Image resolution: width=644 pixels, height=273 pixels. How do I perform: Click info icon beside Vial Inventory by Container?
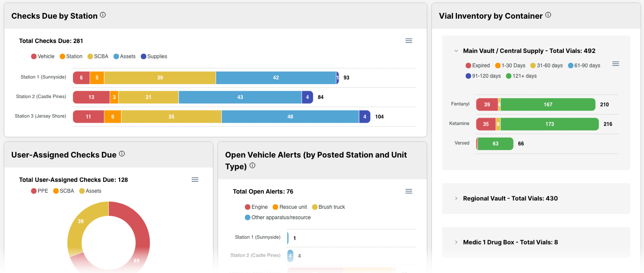548,15
